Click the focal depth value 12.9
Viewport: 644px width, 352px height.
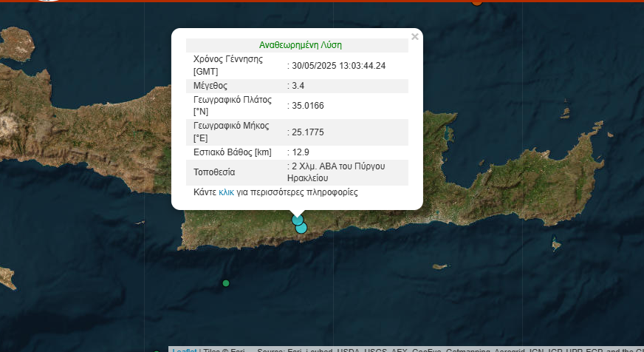point(301,152)
